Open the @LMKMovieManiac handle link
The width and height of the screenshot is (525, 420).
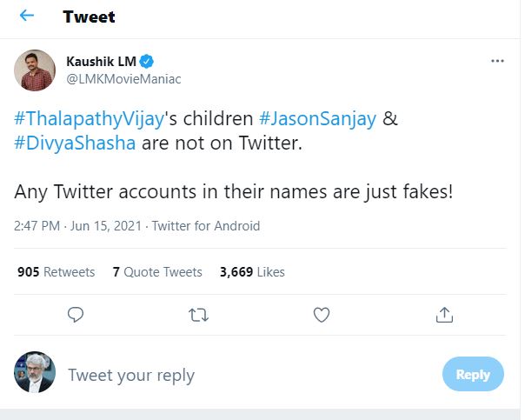[x=123, y=78]
